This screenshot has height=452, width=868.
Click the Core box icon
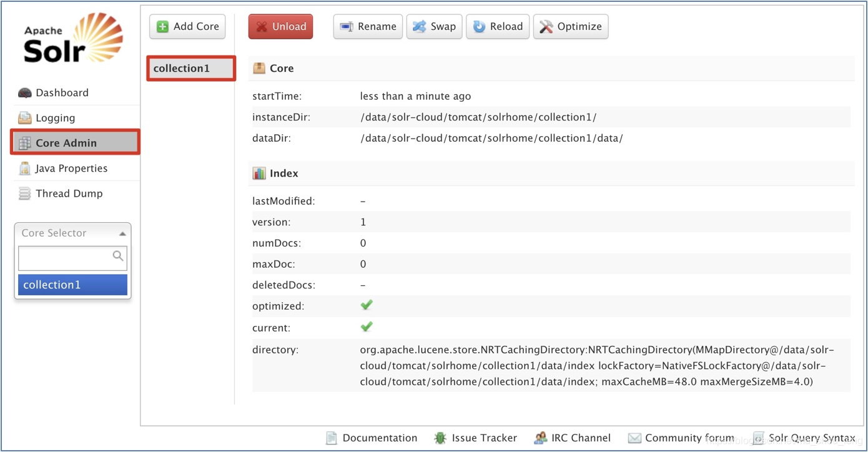(259, 68)
